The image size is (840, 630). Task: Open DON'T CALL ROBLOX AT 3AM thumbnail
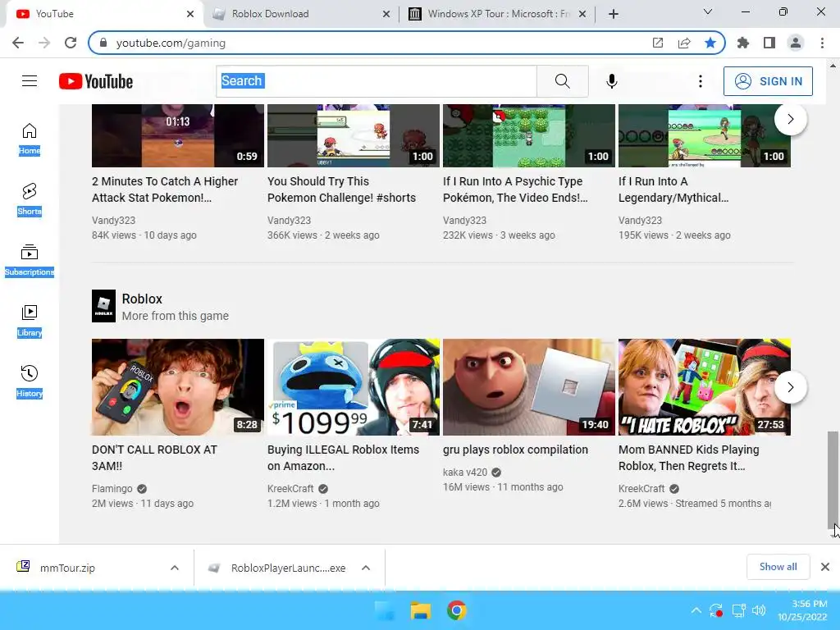point(178,387)
